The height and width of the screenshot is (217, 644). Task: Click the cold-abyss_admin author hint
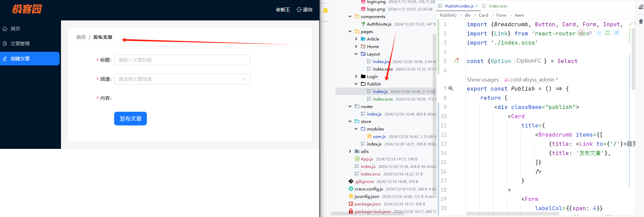(x=531, y=79)
